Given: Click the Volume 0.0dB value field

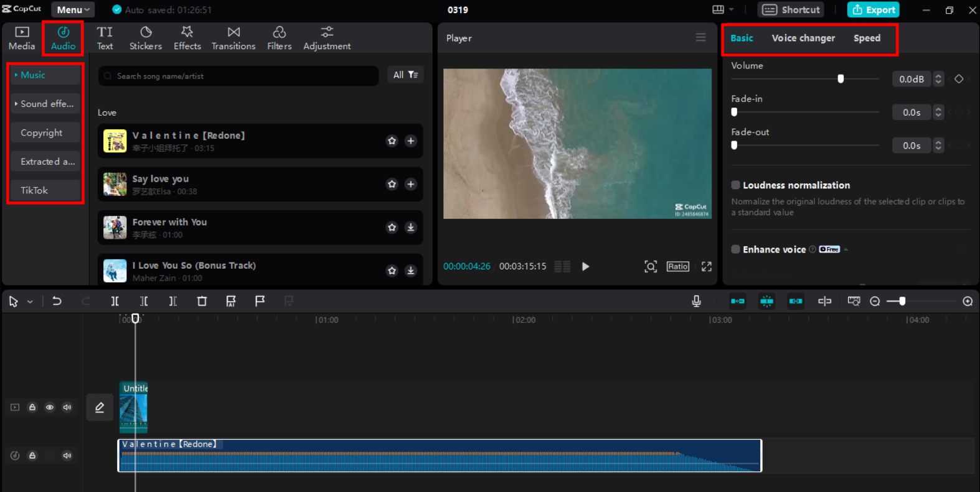Looking at the screenshot, I should [x=912, y=79].
